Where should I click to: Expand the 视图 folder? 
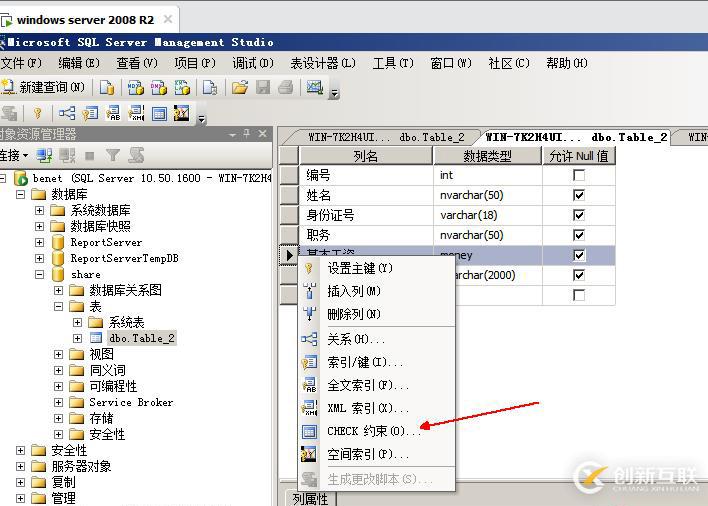pyautogui.click(x=58, y=354)
